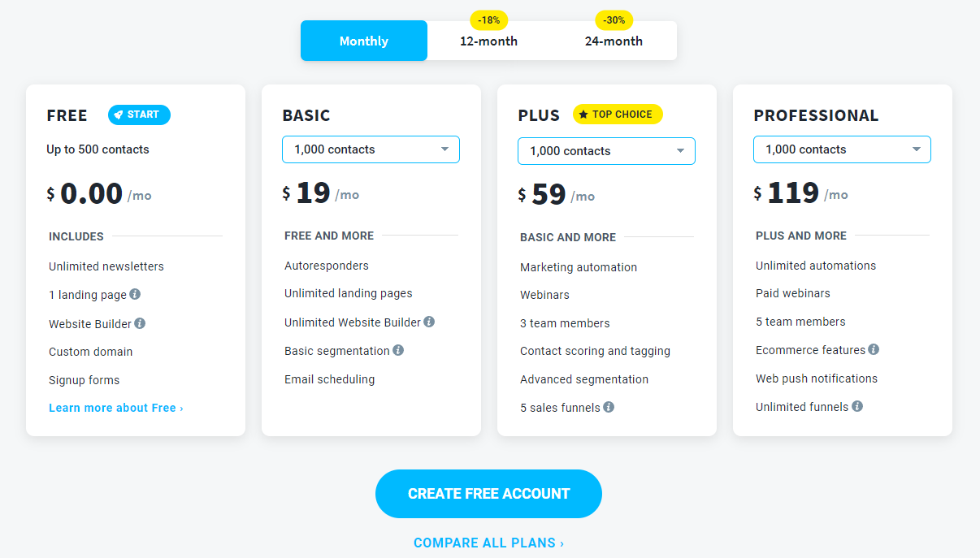
Task: Click info icon beside Basic segmentation
Action: [x=398, y=350]
